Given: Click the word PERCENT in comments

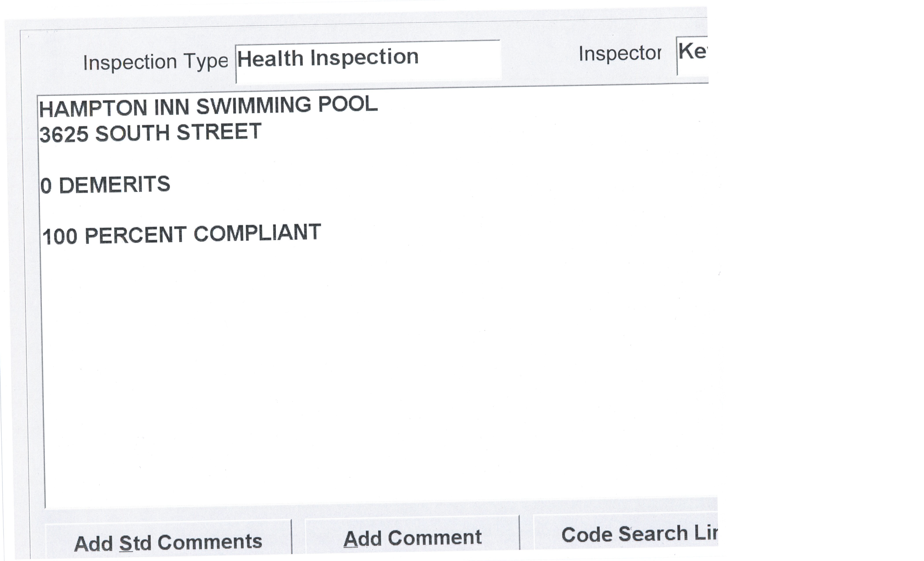Looking at the screenshot, I should (x=135, y=235).
